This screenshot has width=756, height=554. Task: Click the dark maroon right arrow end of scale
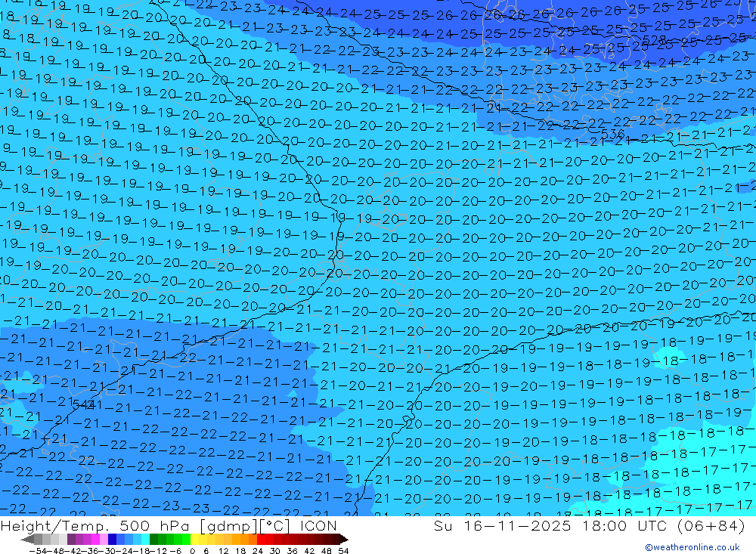344,539
